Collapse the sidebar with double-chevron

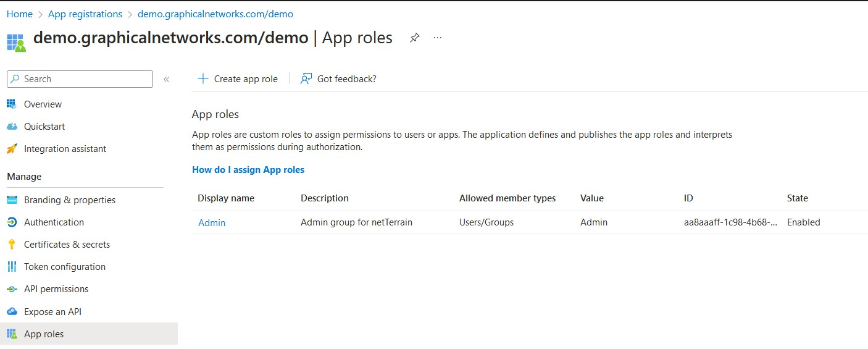[x=166, y=79]
